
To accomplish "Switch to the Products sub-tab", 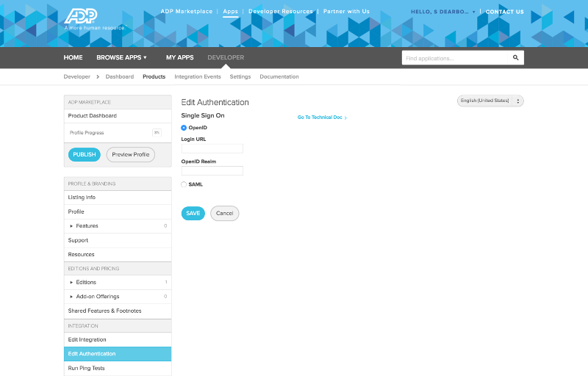I will (x=154, y=76).
